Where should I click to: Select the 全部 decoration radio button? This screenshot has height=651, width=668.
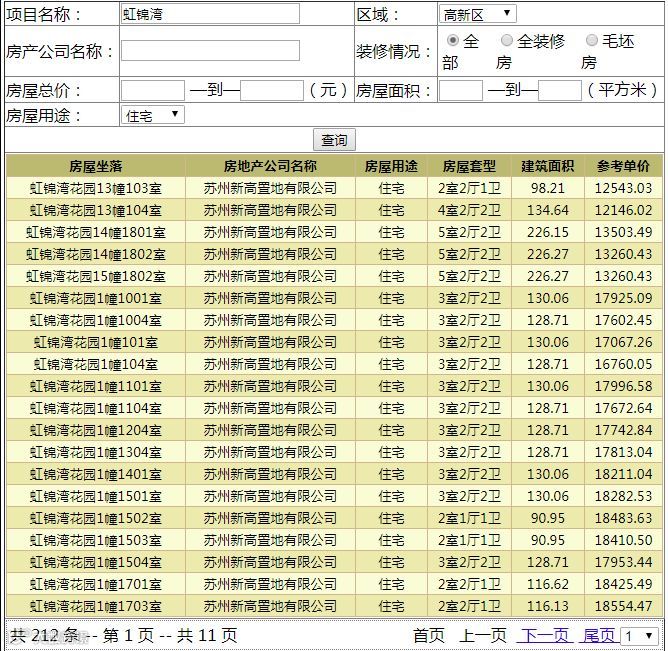(x=453, y=40)
